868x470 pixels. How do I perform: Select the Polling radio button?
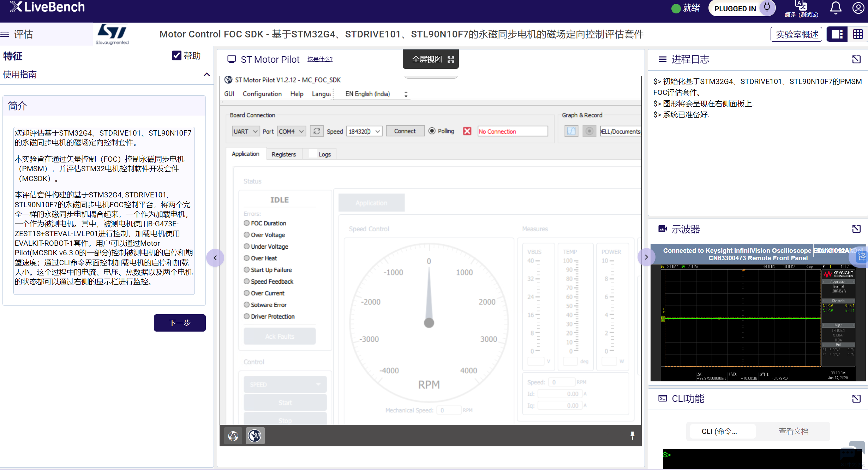coord(432,131)
